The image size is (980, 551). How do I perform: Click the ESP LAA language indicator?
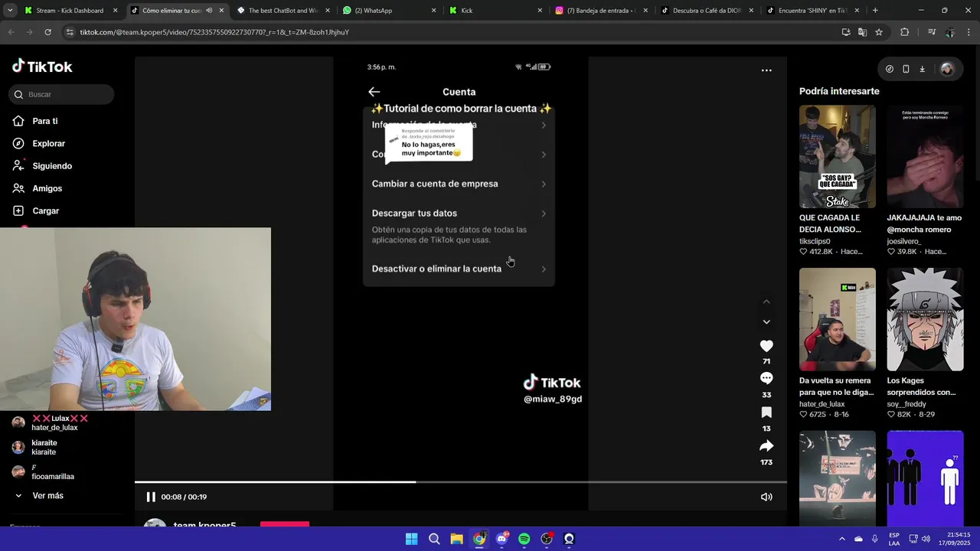894,539
